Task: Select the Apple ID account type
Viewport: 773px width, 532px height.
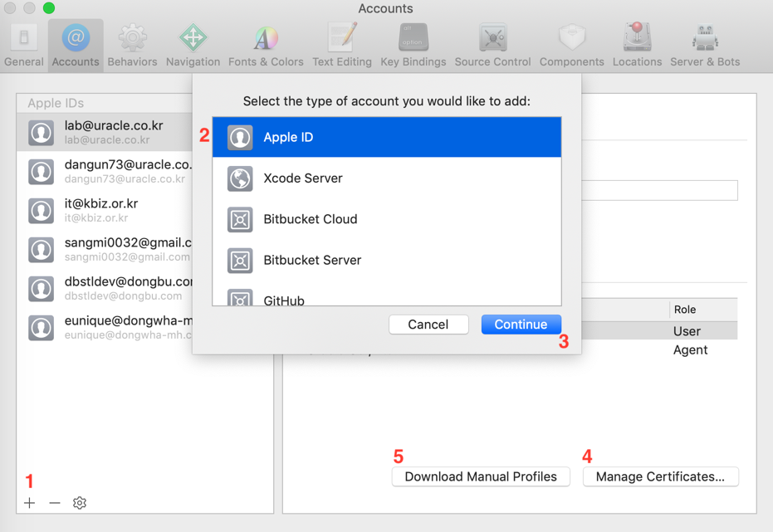Action: (x=387, y=137)
